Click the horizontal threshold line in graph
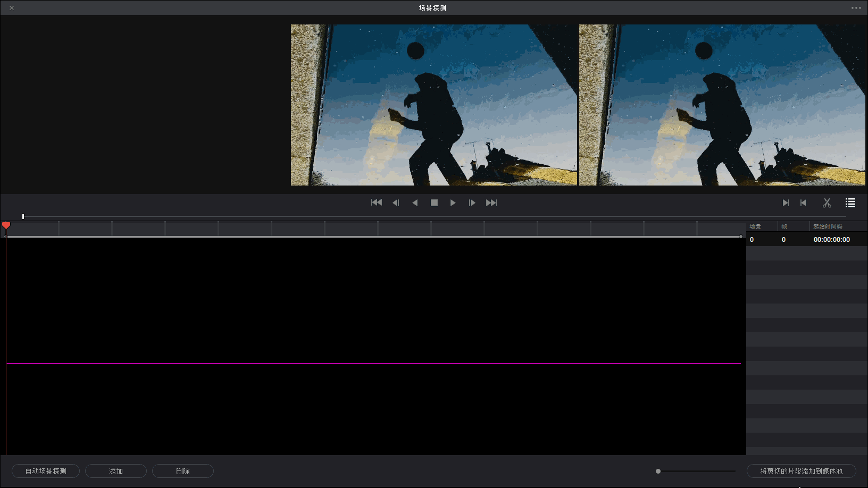The image size is (868, 488). point(373,364)
